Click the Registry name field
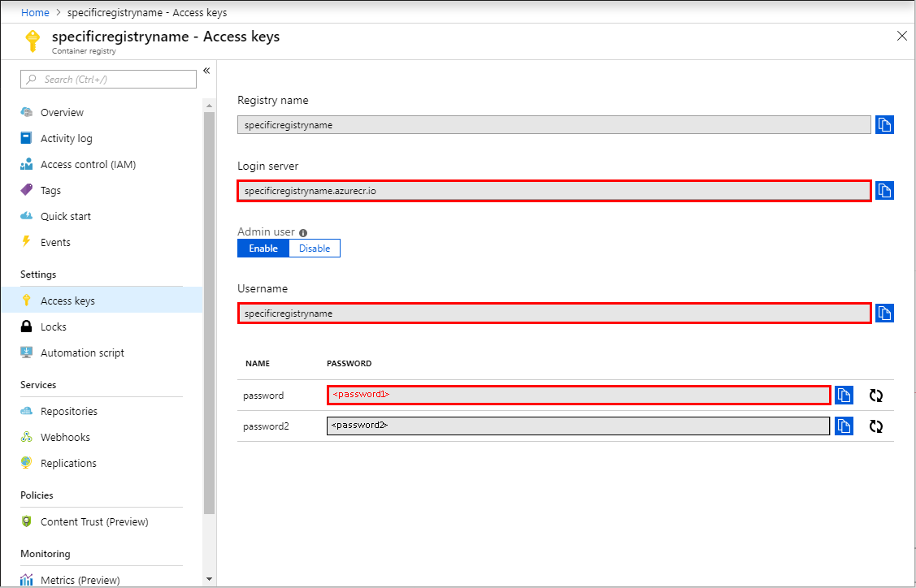This screenshot has height=588, width=916. pyautogui.click(x=554, y=125)
